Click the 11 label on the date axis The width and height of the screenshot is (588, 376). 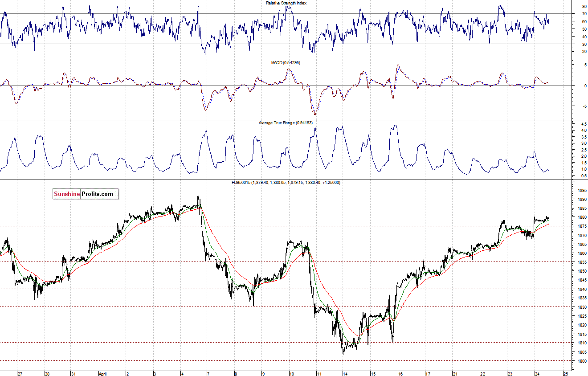click(x=318, y=374)
